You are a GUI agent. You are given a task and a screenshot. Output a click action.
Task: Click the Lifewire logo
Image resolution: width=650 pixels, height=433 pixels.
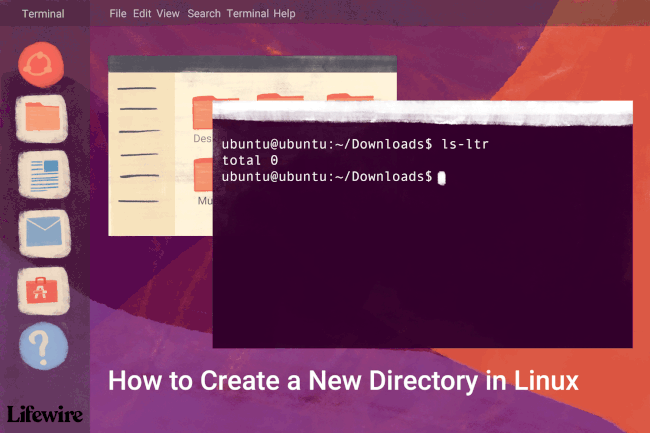pyautogui.click(x=45, y=414)
